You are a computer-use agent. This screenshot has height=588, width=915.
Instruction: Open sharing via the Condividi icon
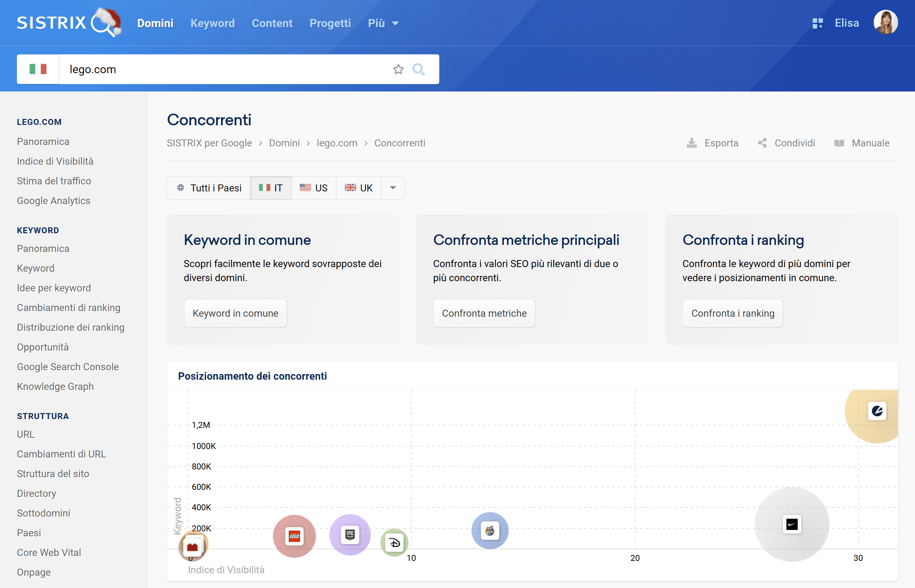click(x=763, y=143)
